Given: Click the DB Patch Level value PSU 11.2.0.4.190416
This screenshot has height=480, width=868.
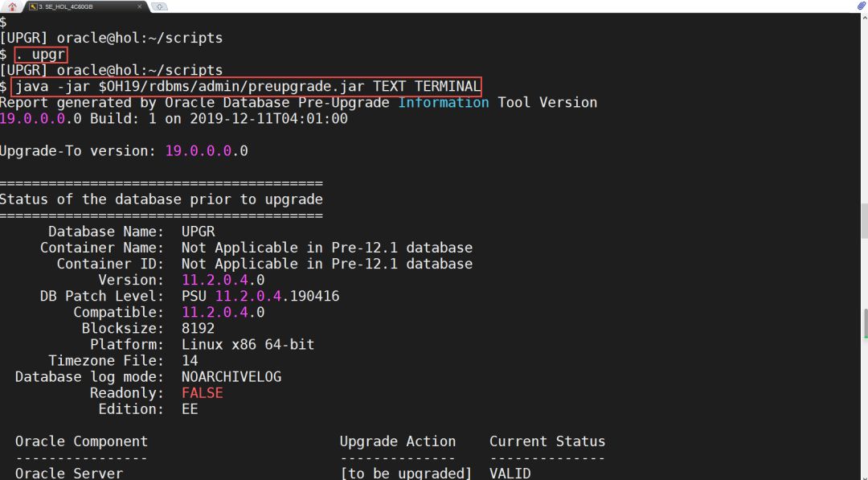Looking at the screenshot, I should click(260, 296).
